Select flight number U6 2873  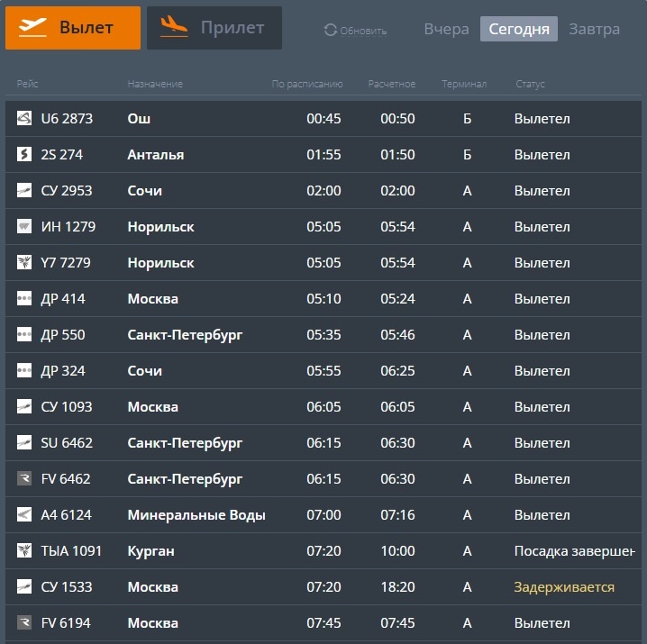point(67,119)
